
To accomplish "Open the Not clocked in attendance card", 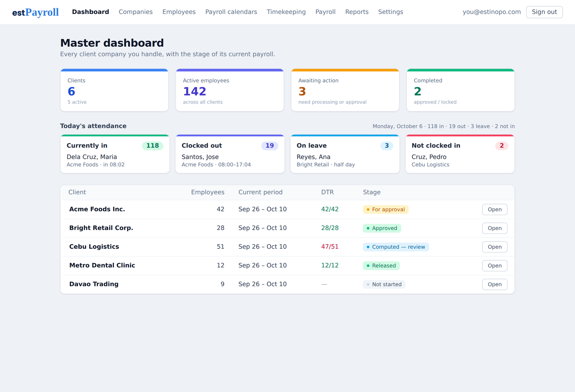I will click(x=460, y=154).
